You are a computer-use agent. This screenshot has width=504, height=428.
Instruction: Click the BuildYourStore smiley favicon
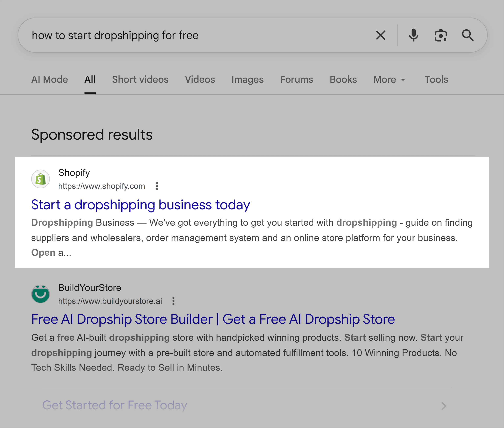pyautogui.click(x=40, y=294)
